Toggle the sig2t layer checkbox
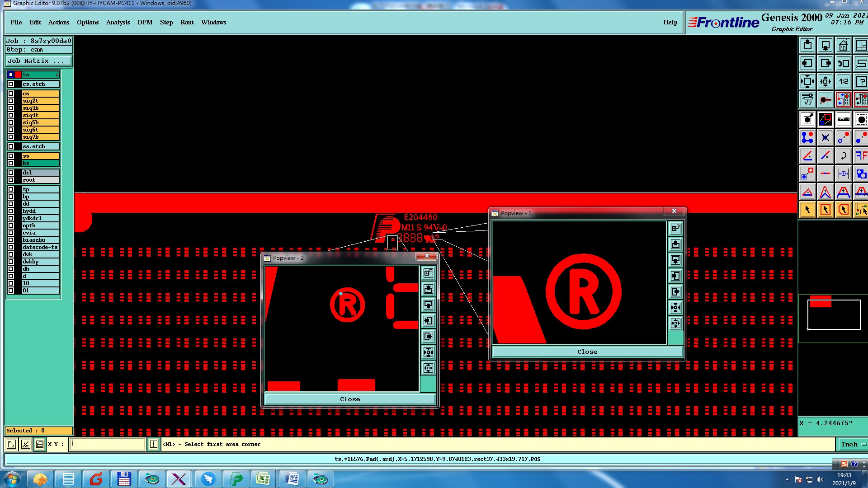 pyautogui.click(x=11, y=101)
